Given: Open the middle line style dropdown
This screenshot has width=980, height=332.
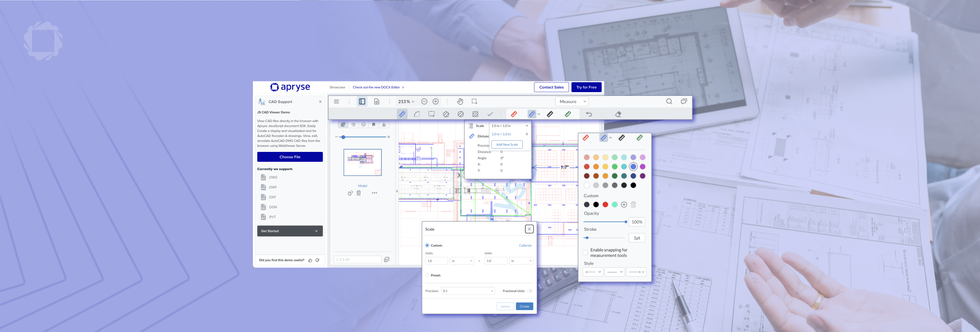Looking at the screenshot, I should tap(615, 272).
